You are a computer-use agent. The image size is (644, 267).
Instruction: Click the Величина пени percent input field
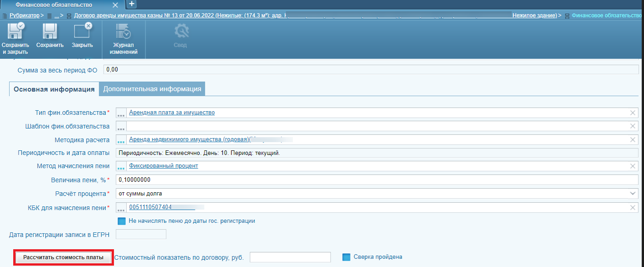click(376, 180)
